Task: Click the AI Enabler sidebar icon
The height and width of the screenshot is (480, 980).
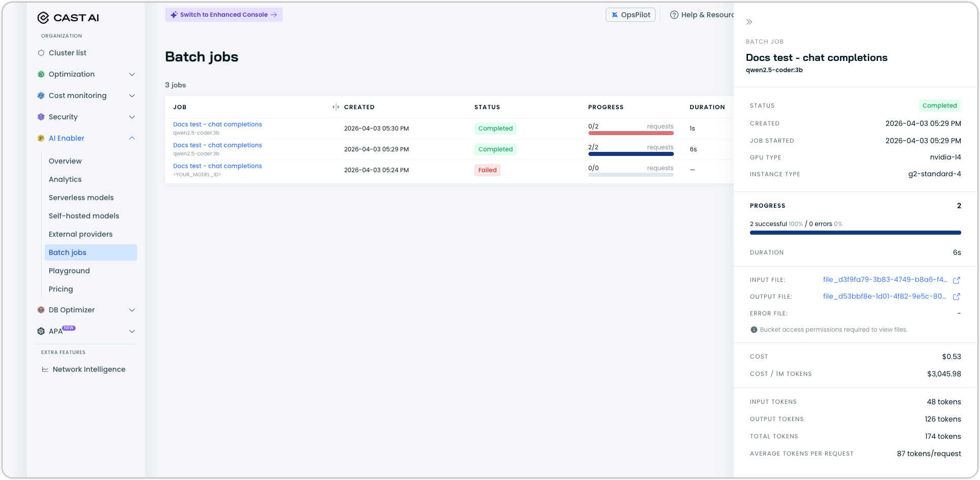Action: (x=41, y=138)
